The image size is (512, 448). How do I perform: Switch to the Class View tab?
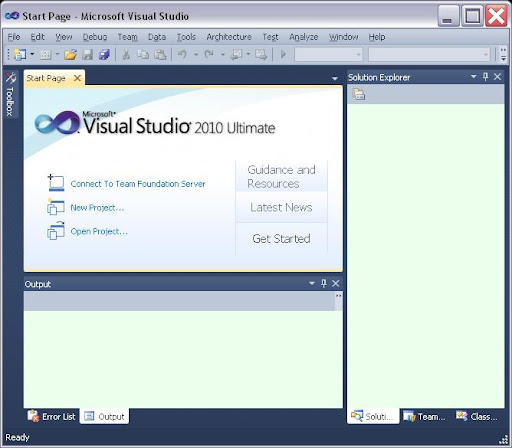(477, 416)
